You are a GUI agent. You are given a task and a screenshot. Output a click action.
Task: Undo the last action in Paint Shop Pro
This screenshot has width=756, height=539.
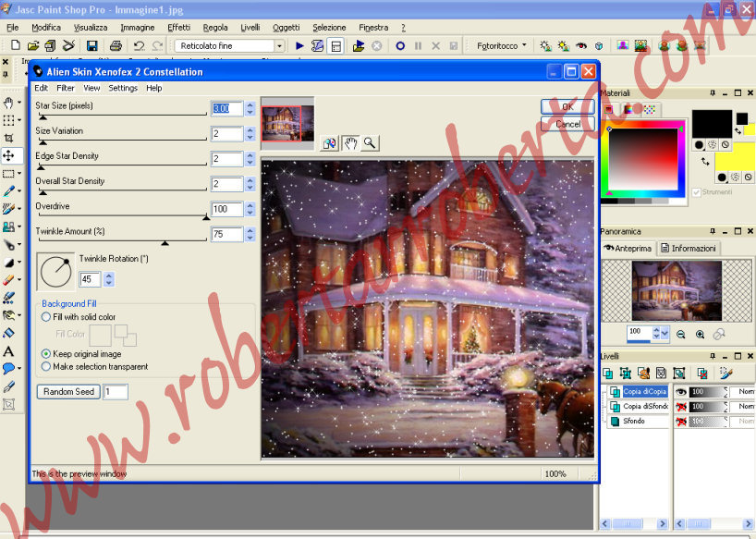139,46
